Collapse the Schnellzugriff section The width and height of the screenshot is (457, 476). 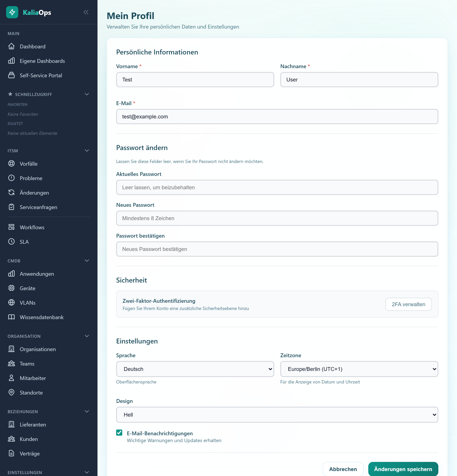pos(87,94)
